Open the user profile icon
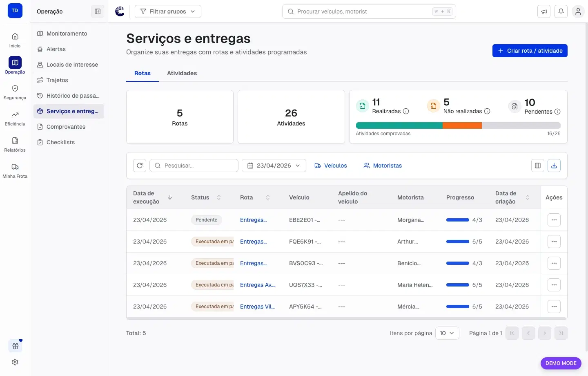The height and width of the screenshot is (376, 588). pos(578,11)
